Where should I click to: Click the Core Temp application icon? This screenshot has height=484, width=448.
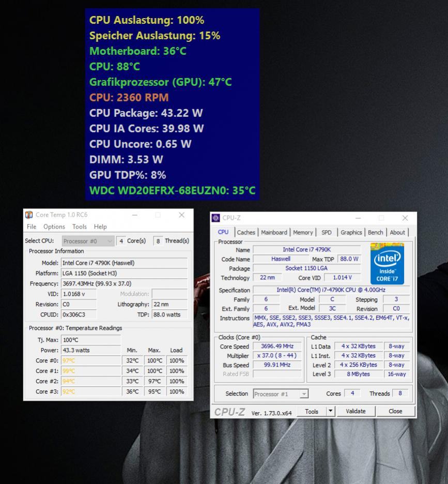pyautogui.click(x=29, y=215)
